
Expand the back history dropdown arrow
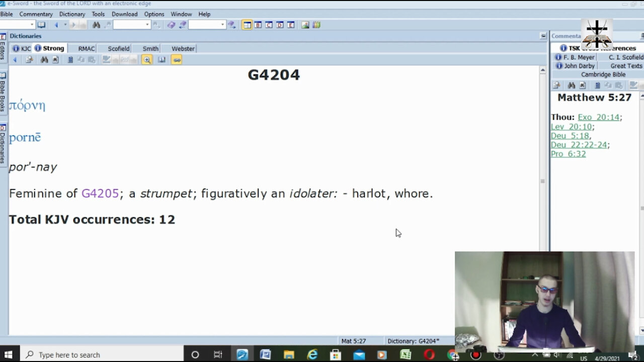point(65,25)
